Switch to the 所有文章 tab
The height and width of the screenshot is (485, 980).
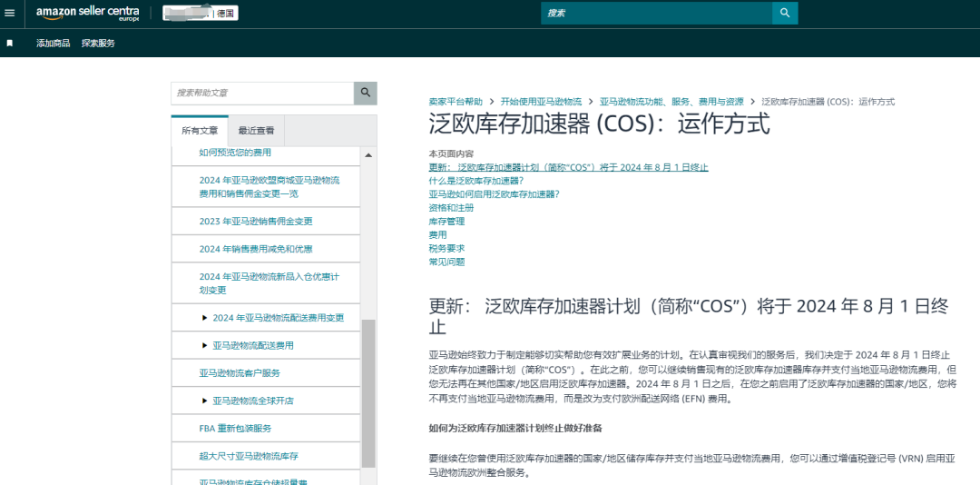[200, 131]
